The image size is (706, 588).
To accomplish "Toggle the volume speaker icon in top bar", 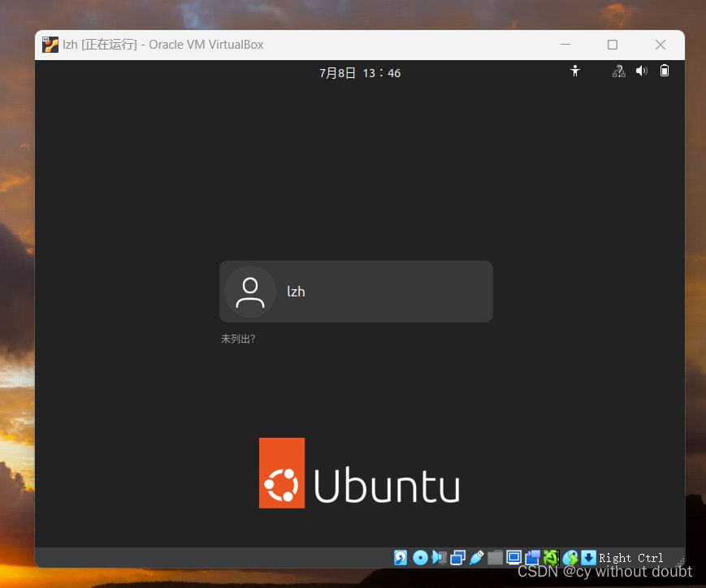I will point(641,71).
